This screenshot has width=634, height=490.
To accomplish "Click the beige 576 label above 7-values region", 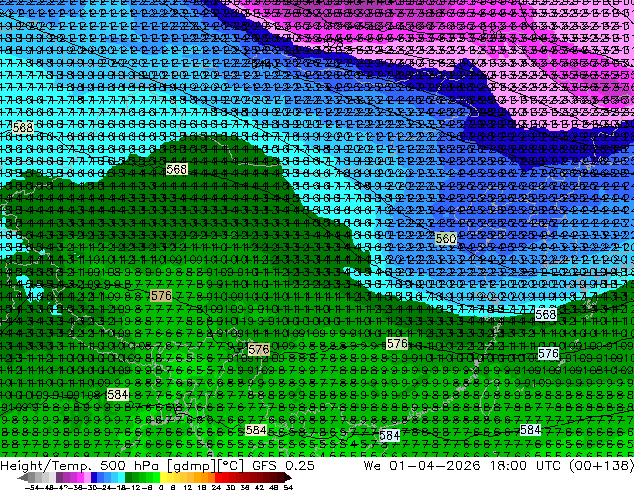I will click(161, 296).
